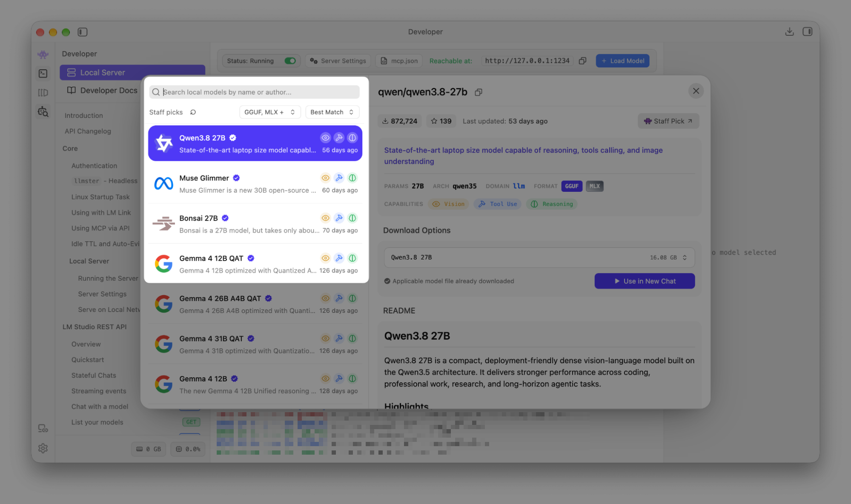Expand the Qwen3.8 27B download option selector
The height and width of the screenshot is (504, 851).
click(539, 258)
